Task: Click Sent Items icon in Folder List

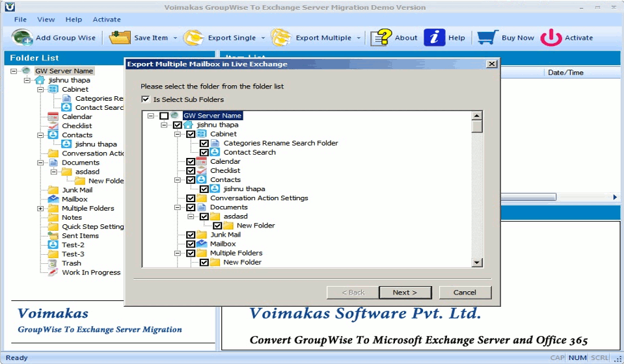Action: coord(53,236)
